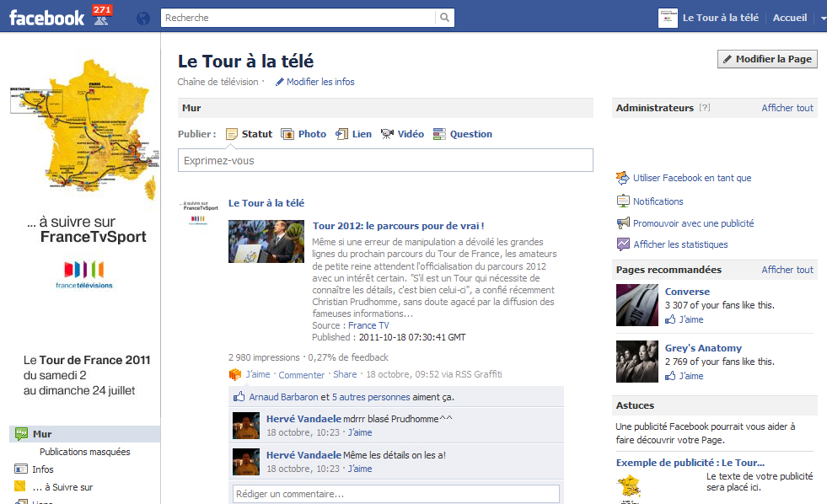Click the statistics chart icon
Image resolution: width=827 pixels, height=504 pixels.
coord(623,244)
